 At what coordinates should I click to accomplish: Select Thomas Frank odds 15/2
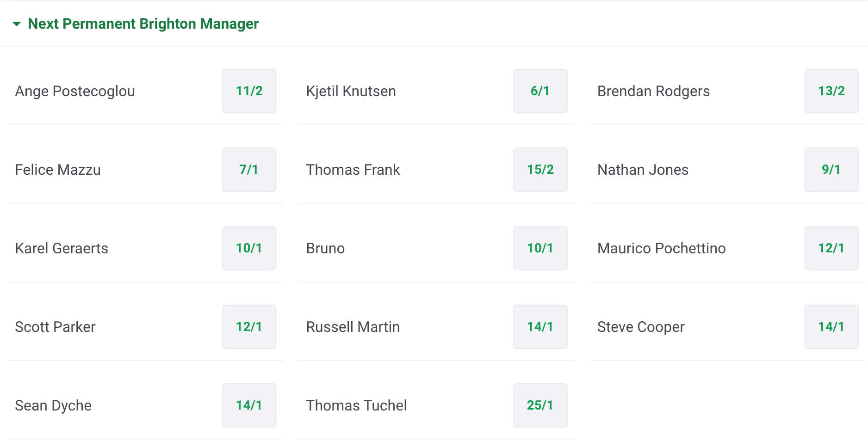coord(540,170)
